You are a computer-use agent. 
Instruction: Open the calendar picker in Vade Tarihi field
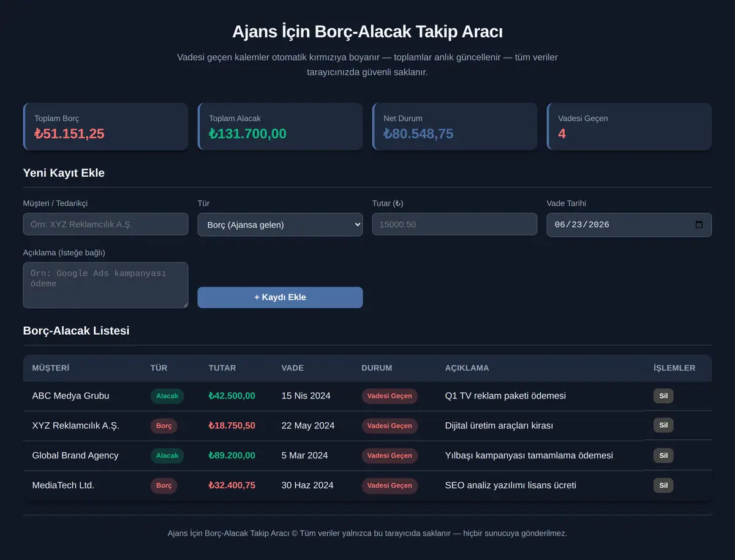click(699, 225)
